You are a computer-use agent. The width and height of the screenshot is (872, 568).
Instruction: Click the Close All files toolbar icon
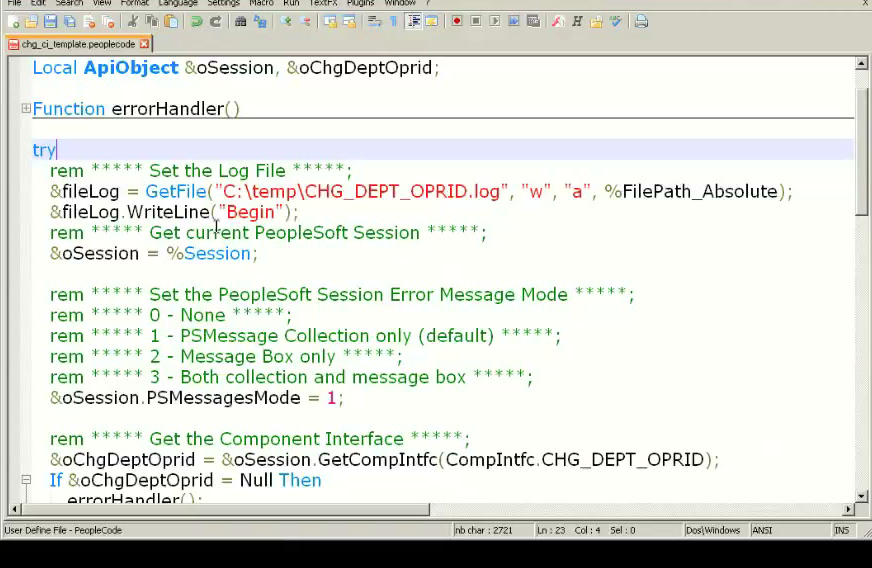click(x=108, y=22)
